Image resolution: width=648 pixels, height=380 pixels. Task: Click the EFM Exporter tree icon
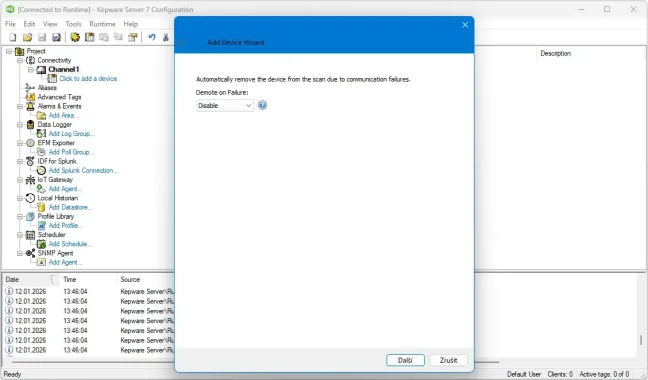coord(30,143)
